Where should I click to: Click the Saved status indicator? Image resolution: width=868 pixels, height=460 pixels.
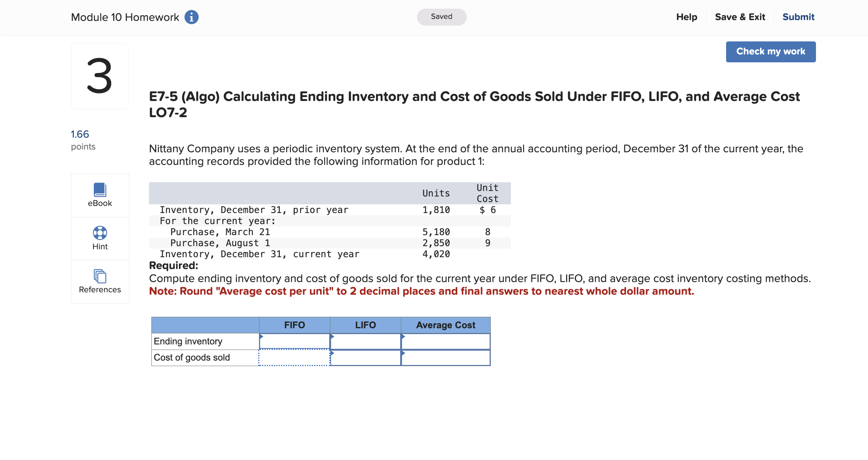click(441, 17)
